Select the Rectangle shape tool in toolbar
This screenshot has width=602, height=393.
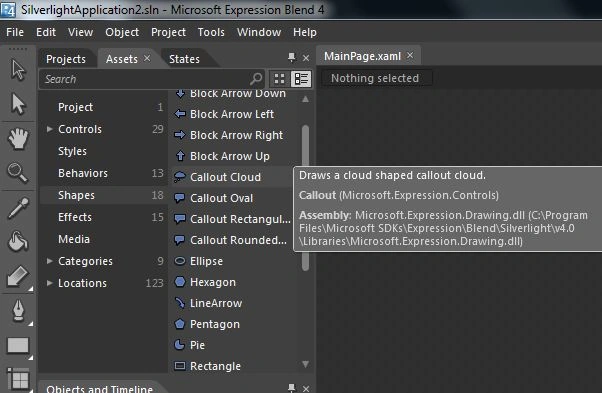click(x=18, y=345)
